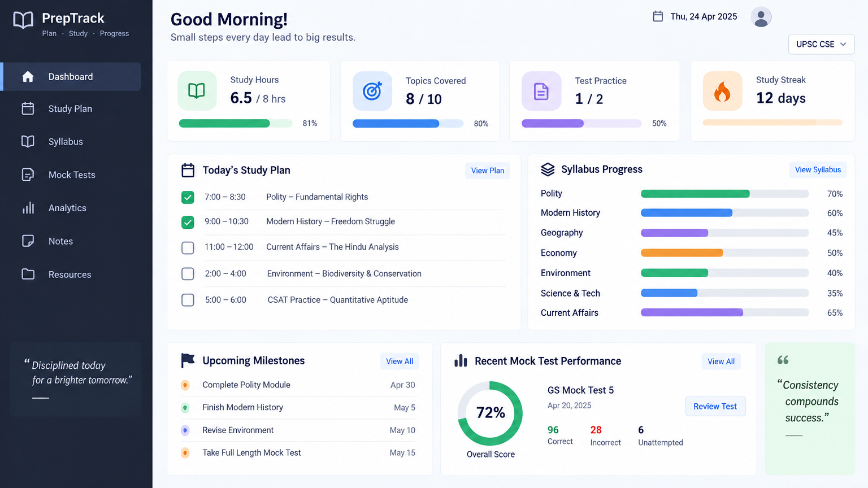868x488 pixels.
Task: Click the PrepTrack open-book logo icon
Action: click(23, 20)
